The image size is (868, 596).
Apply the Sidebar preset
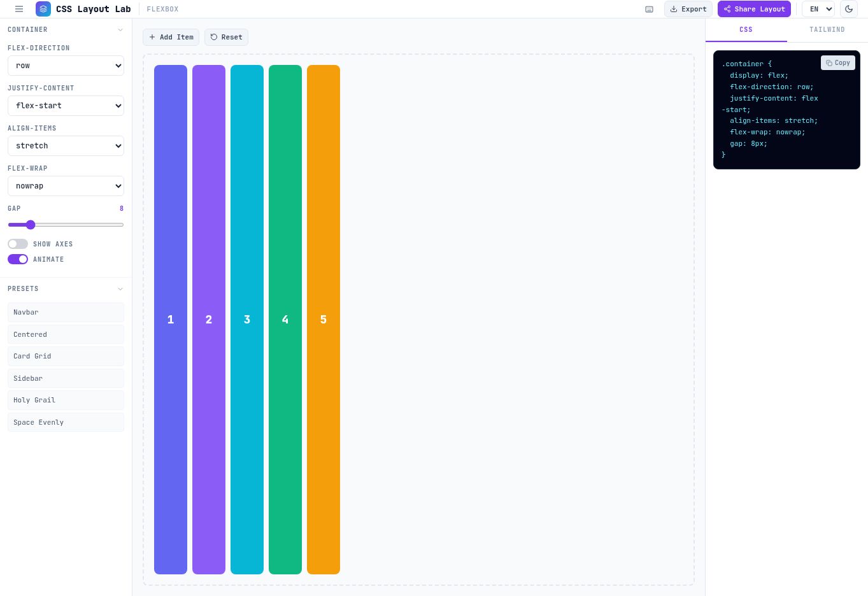coord(66,378)
